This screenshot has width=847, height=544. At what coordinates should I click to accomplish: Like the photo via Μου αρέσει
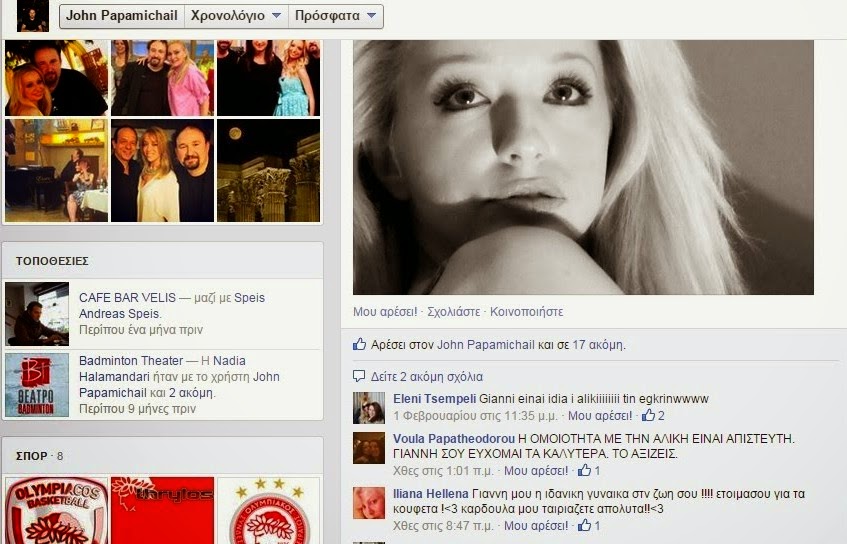(x=385, y=312)
